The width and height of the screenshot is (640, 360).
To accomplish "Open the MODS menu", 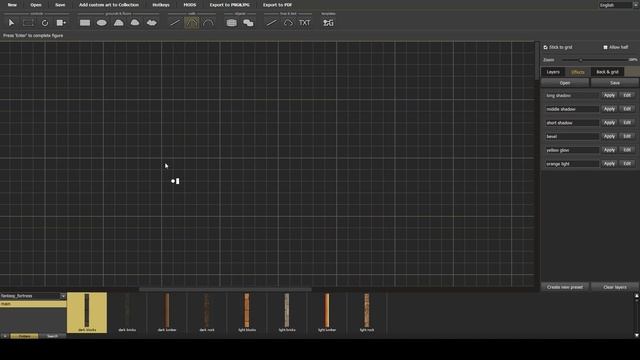I will coord(190,5).
